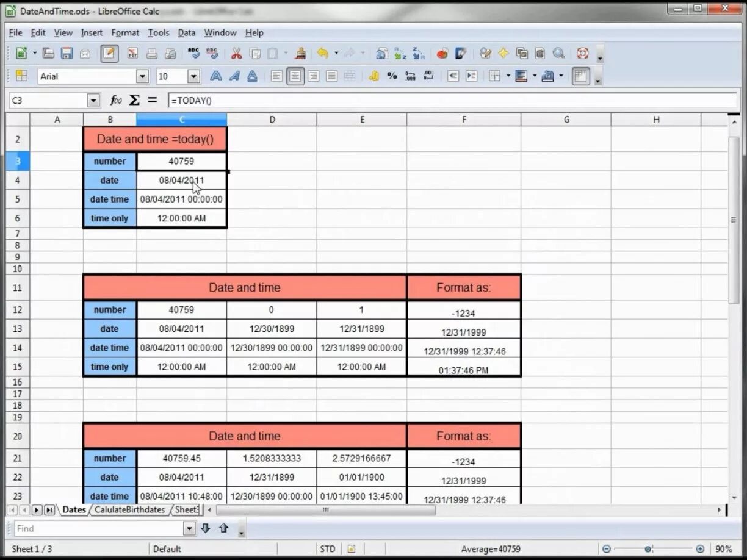Open the Insert menu
The height and width of the screenshot is (560, 747).
92,33
